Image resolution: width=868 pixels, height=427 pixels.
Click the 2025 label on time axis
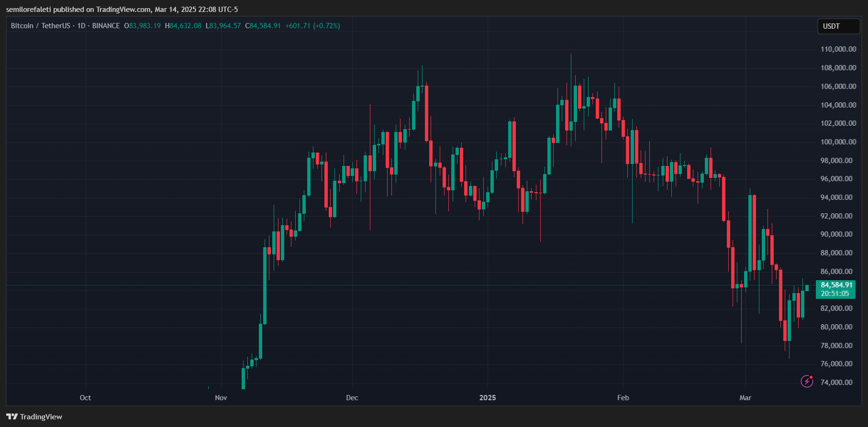click(488, 398)
